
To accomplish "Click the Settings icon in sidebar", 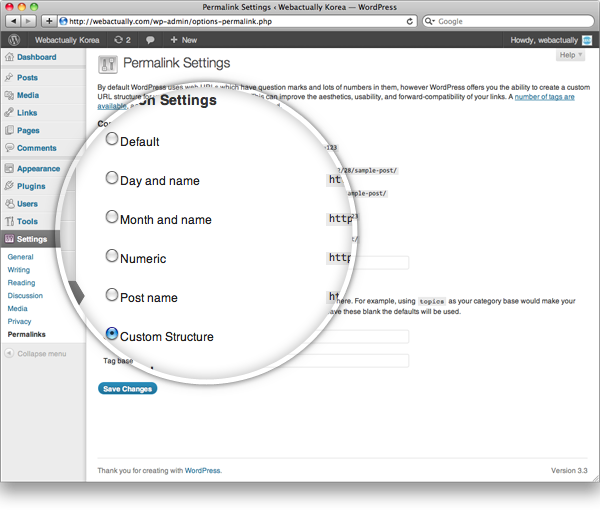I will (9, 239).
